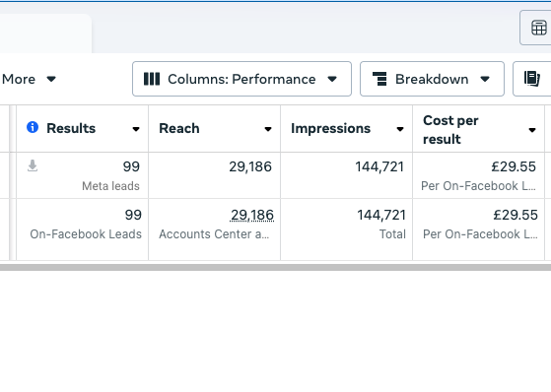This screenshot has height=392, width=551.
Task: Open the Reach column header arrow
Action: [x=268, y=129]
